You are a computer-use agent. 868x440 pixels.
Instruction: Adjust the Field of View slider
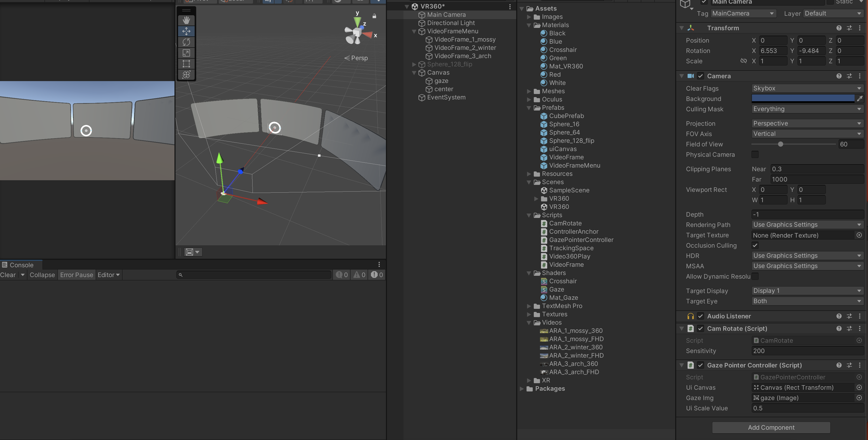pyautogui.click(x=780, y=144)
